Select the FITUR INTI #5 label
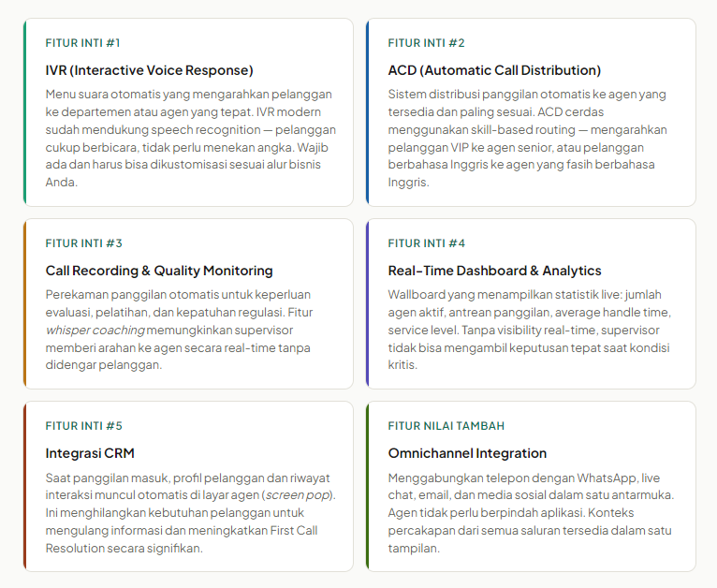 83,426
